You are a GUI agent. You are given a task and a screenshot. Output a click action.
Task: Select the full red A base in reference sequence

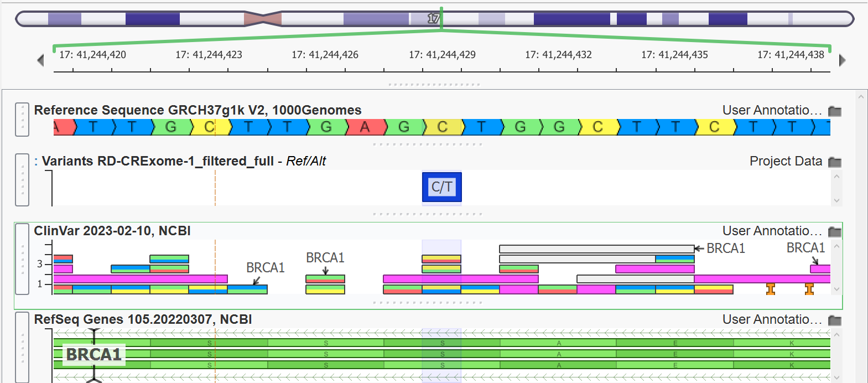tap(365, 127)
